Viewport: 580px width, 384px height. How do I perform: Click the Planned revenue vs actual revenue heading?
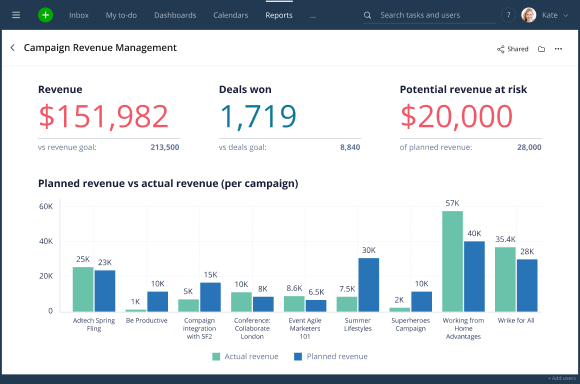pyautogui.click(x=168, y=183)
